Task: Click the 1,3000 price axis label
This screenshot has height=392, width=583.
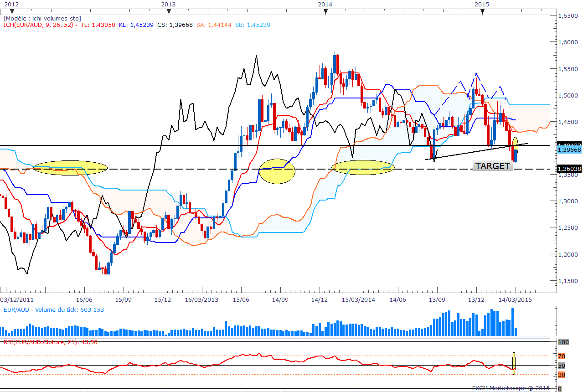Action: 569,201
